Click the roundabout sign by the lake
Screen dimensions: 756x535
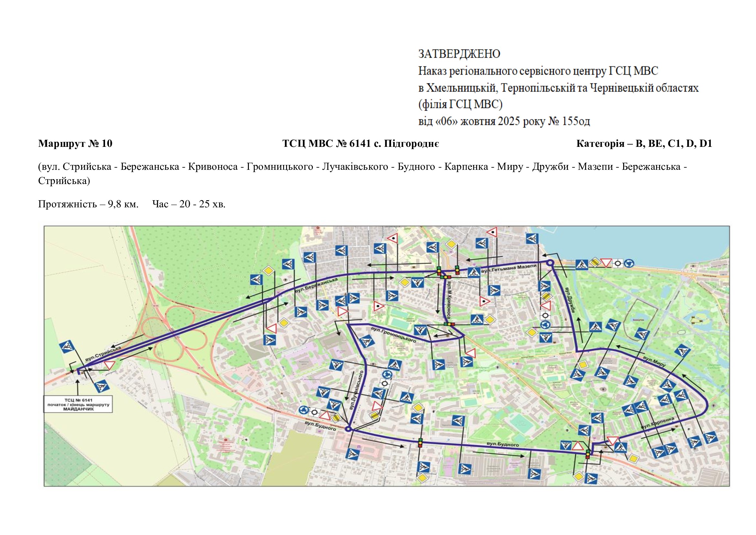tap(629, 263)
